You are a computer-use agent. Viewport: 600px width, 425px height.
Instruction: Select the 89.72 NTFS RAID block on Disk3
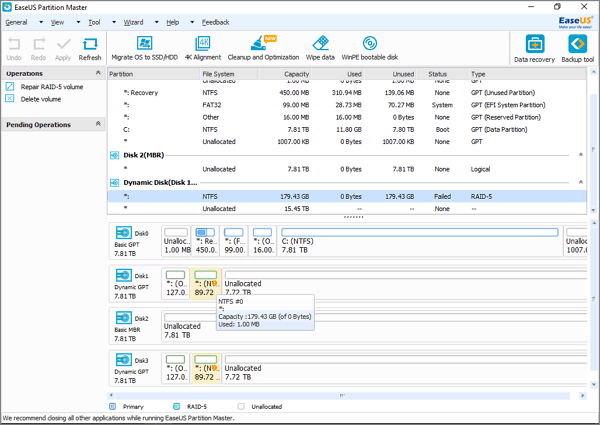pyautogui.click(x=206, y=368)
